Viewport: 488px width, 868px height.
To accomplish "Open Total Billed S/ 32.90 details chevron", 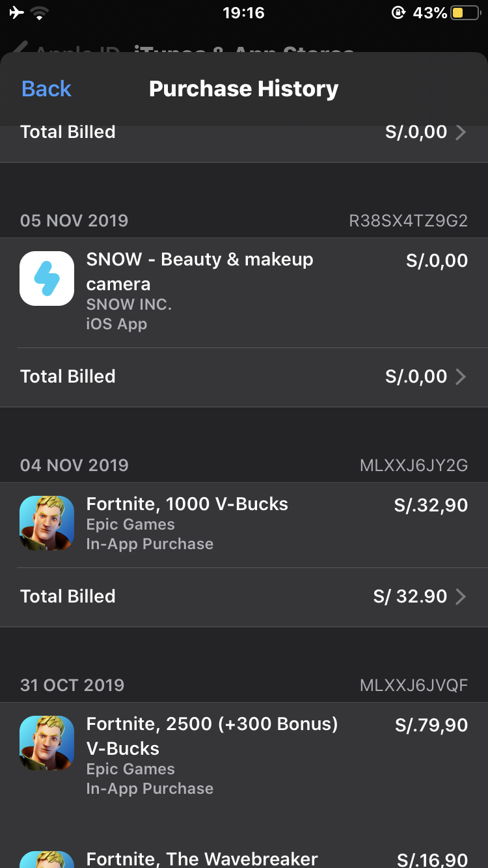I will pyautogui.click(x=461, y=597).
